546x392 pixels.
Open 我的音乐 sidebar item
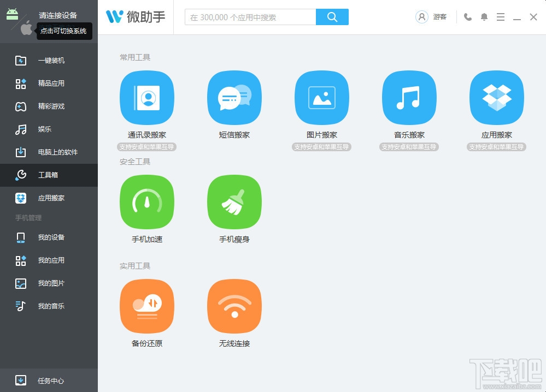click(49, 306)
